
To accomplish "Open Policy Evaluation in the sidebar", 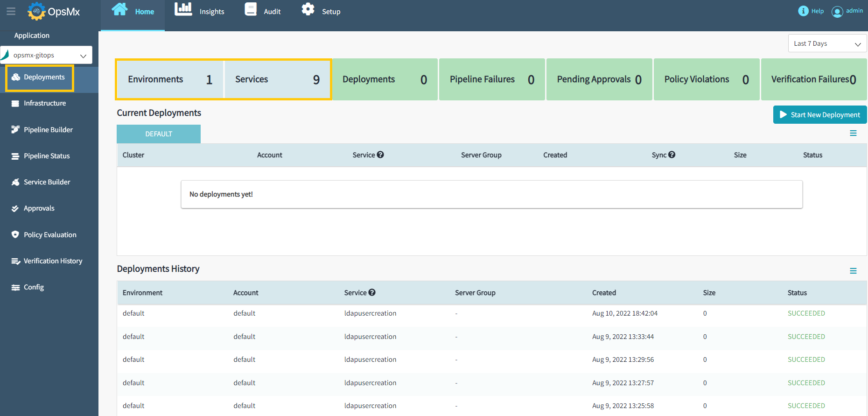I will coord(50,235).
